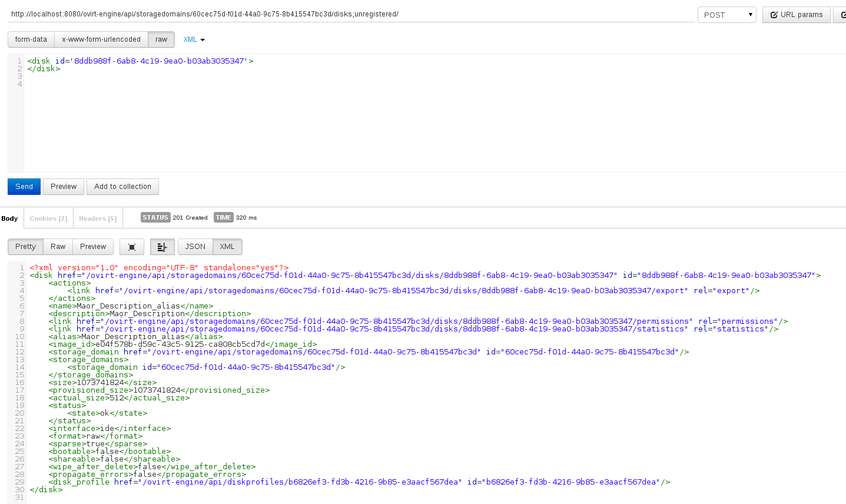846x504 pixels.
Task: Click Add to collection
Action: [122, 187]
